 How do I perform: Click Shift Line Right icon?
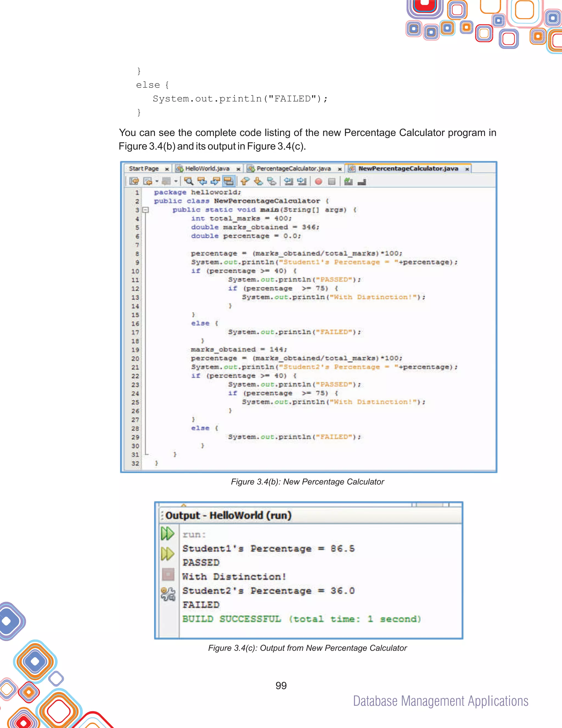click(302, 181)
